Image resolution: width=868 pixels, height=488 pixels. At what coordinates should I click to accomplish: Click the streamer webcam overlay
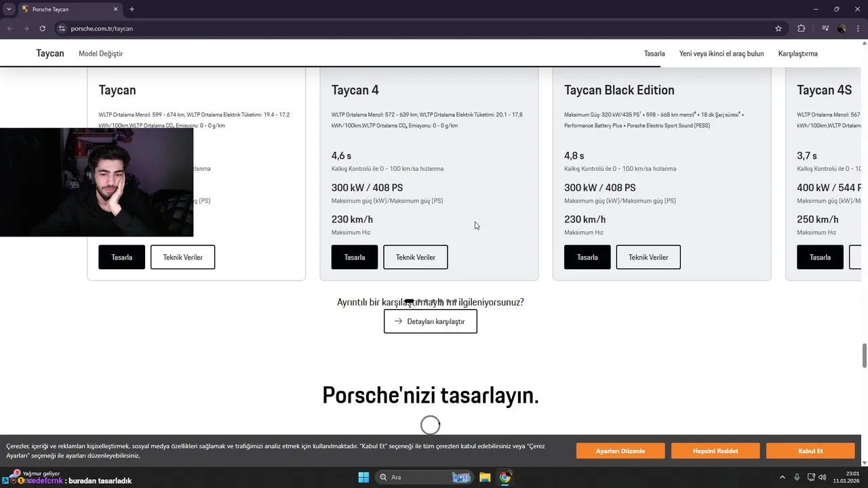click(x=96, y=182)
